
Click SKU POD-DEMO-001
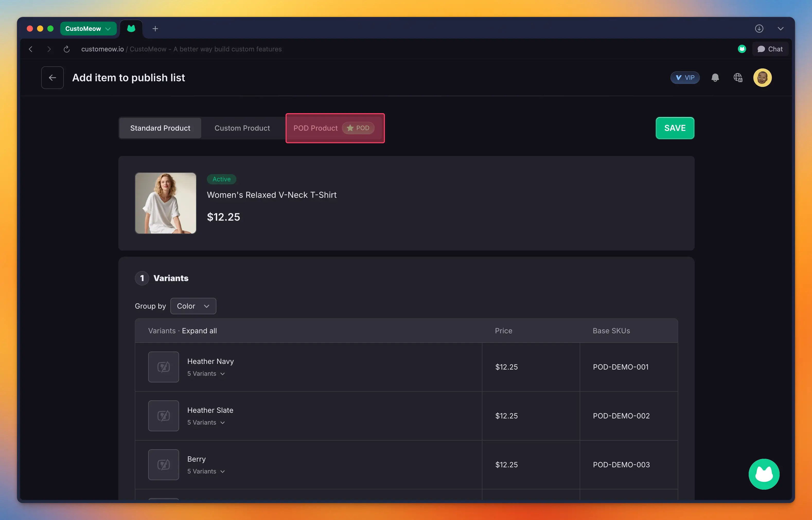coord(621,367)
